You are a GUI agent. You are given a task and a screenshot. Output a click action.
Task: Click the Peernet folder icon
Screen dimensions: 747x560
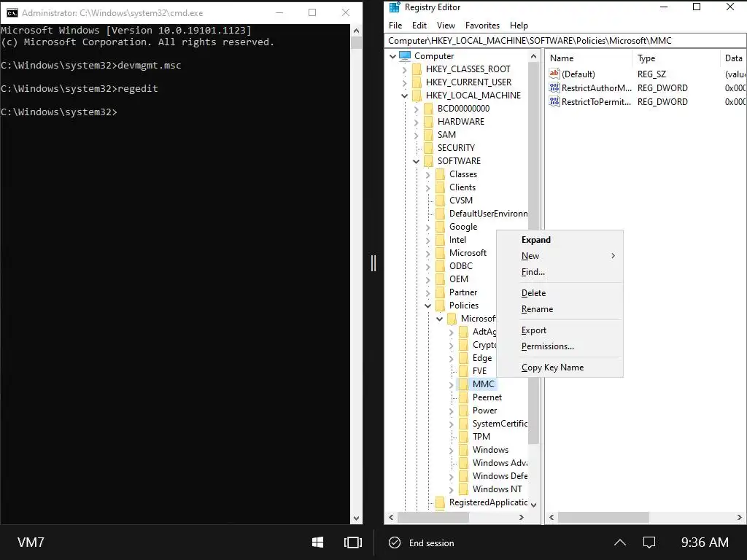click(463, 397)
